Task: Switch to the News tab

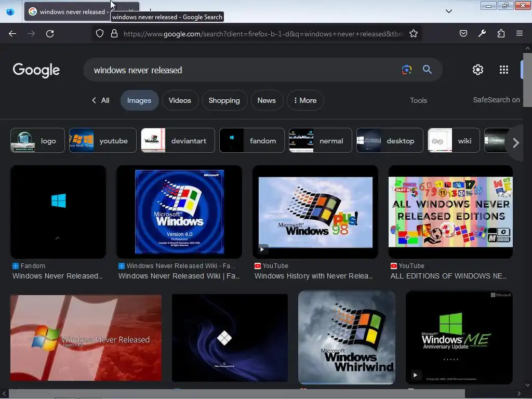Action: pos(267,100)
